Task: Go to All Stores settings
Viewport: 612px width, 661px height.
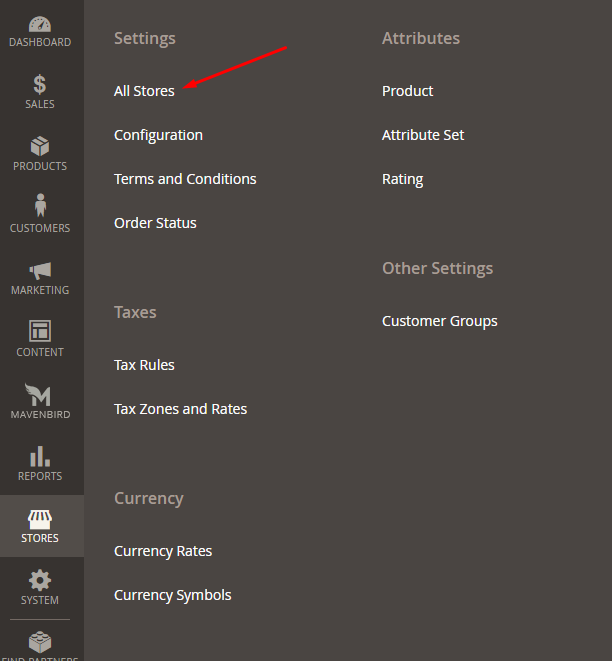Action: pyautogui.click(x=144, y=91)
